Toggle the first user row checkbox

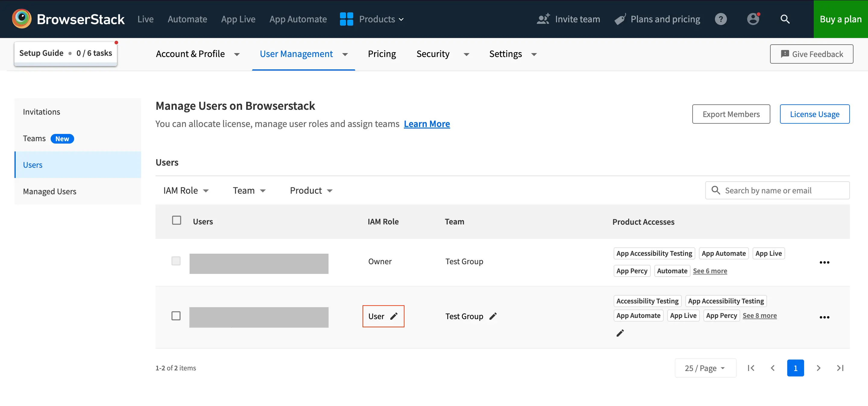176,260
